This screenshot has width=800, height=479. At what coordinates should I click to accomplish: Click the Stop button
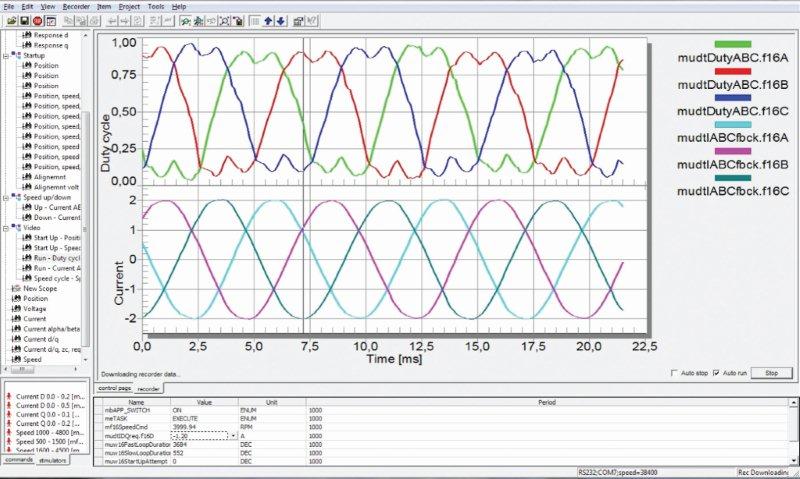point(771,373)
